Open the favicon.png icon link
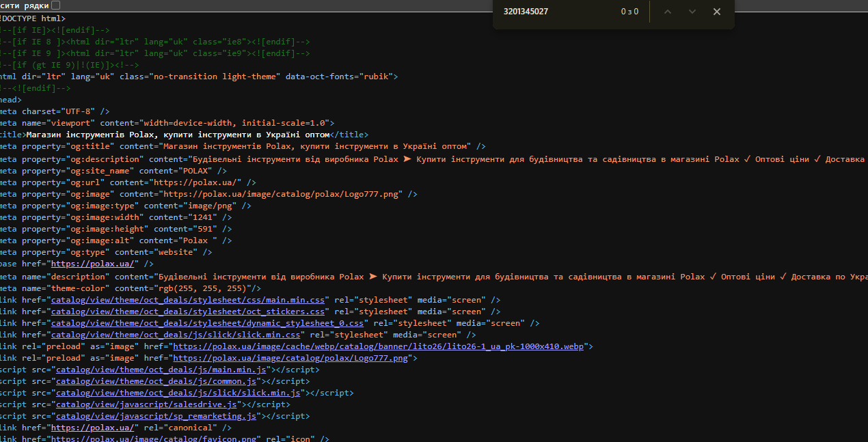Image resolution: width=868 pixels, height=442 pixels. coord(154,439)
